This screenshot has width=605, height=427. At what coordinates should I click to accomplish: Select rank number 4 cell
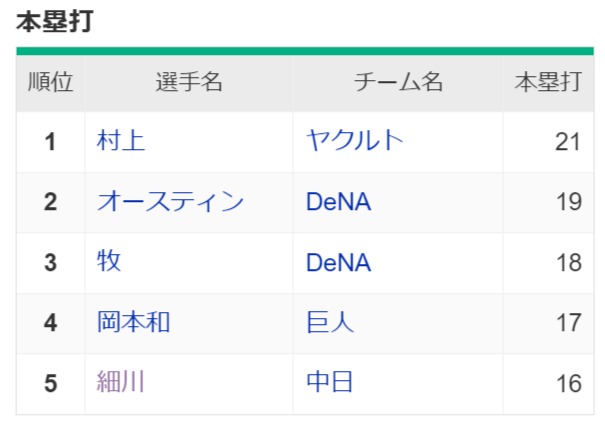pyautogui.click(x=51, y=323)
